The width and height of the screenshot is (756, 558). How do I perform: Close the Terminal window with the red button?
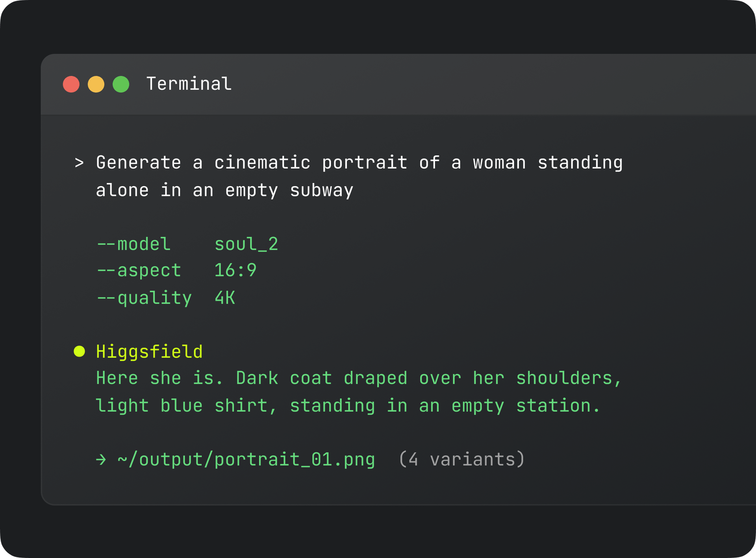pyautogui.click(x=71, y=84)
